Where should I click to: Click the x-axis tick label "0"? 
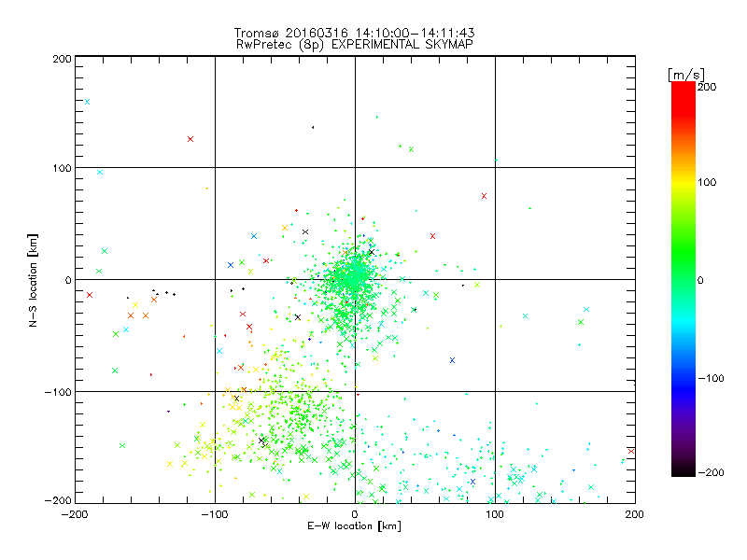click(355, 514)
